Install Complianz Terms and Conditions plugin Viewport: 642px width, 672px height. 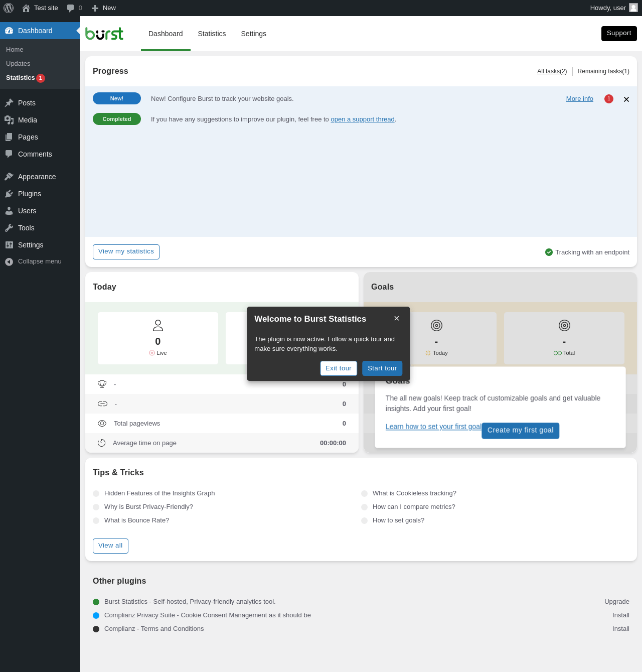tap(621, 629)
